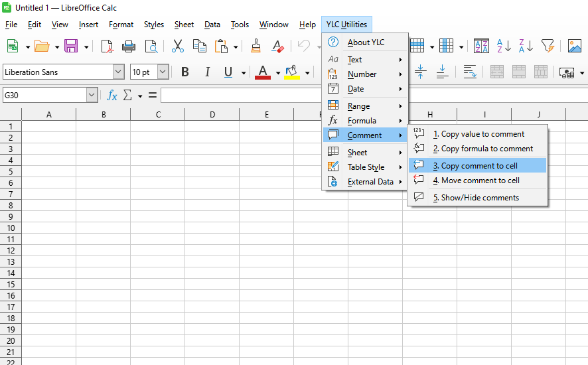Click the Export as PDF icon
The width and height of the screenshot is (588, 365).
(107, 46)
